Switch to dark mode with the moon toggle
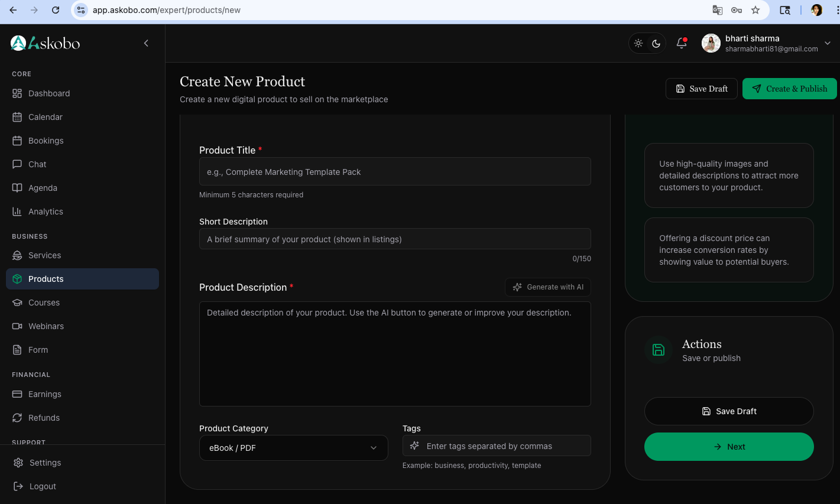Image resolution: width=840 pixels, height=504 pixels. [x=656, y=43]
